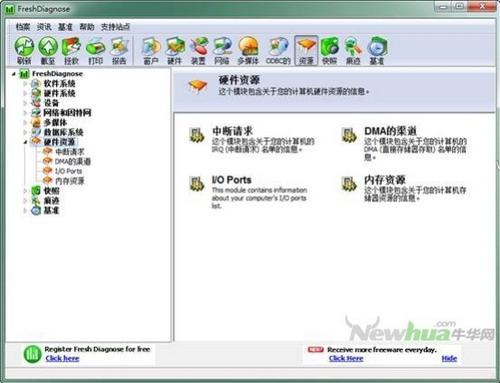Open the I/O Ports module in main panel
500x383 pixels.
[231, 180]
